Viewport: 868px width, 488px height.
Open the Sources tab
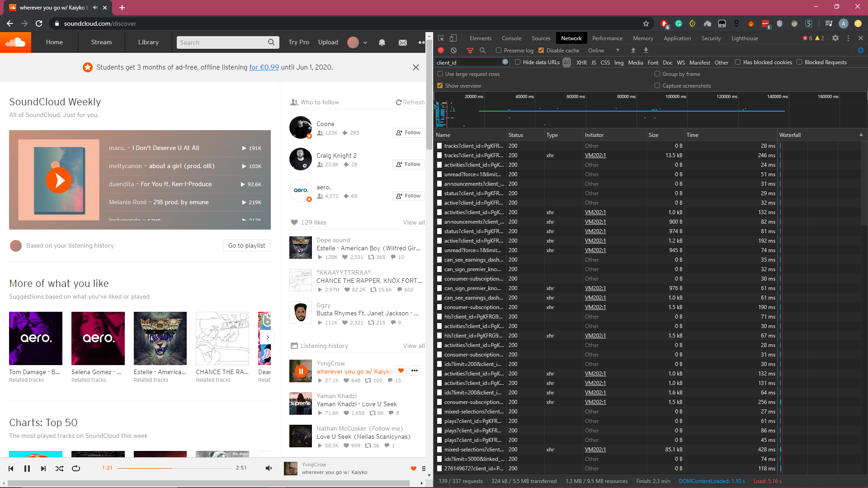click(x=541, y=38)
